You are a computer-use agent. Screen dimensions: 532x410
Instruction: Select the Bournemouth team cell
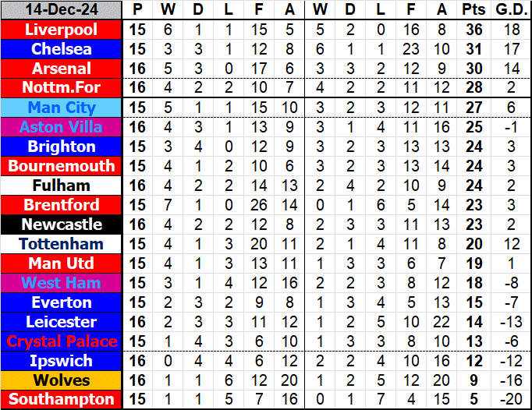pyautogui.click(x=62, y=166)
